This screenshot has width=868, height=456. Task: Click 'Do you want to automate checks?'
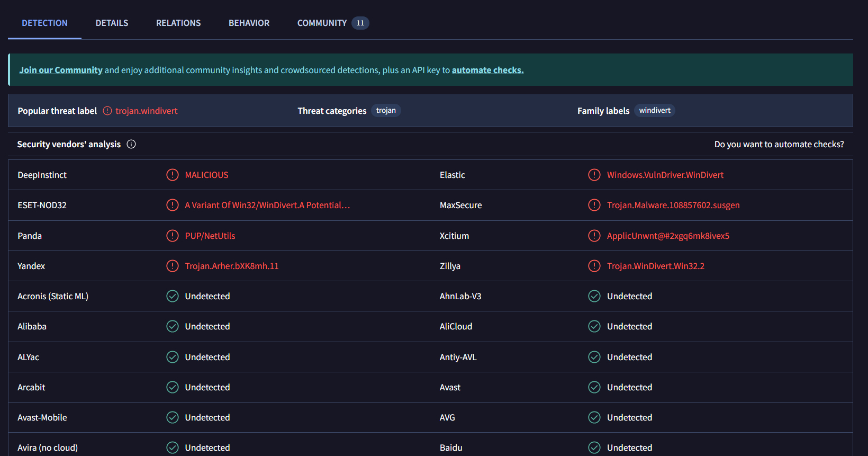(x=779, y=144)
